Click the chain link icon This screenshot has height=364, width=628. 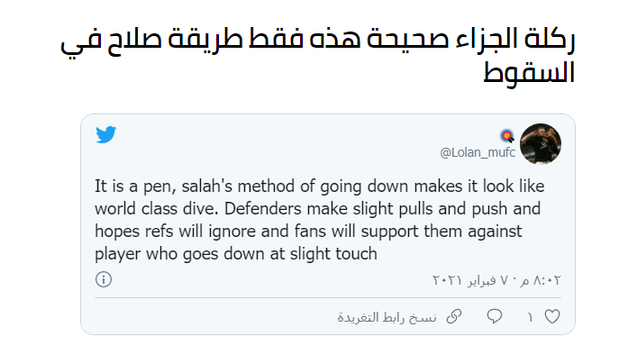[x=454, y=316]
